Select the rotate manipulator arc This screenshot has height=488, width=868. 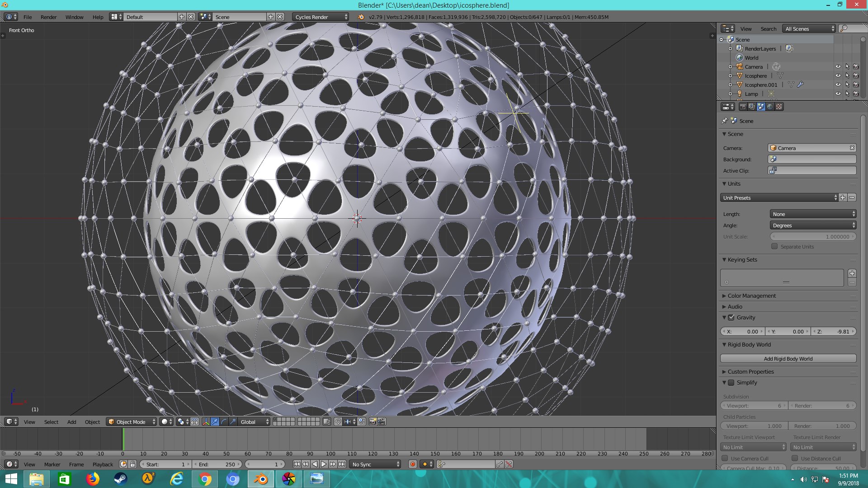[x=224, y=422]
